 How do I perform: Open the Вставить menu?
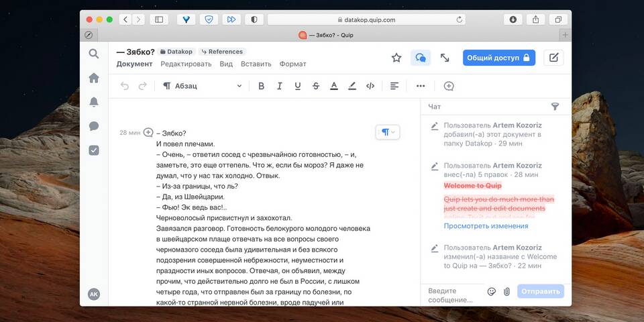point(256,64)
